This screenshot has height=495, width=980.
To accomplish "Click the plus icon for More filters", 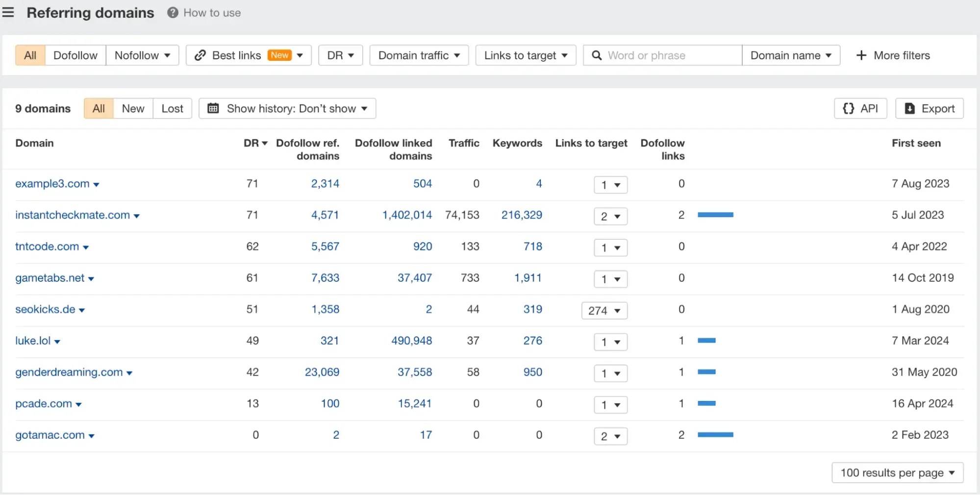I will pos(861,55).
